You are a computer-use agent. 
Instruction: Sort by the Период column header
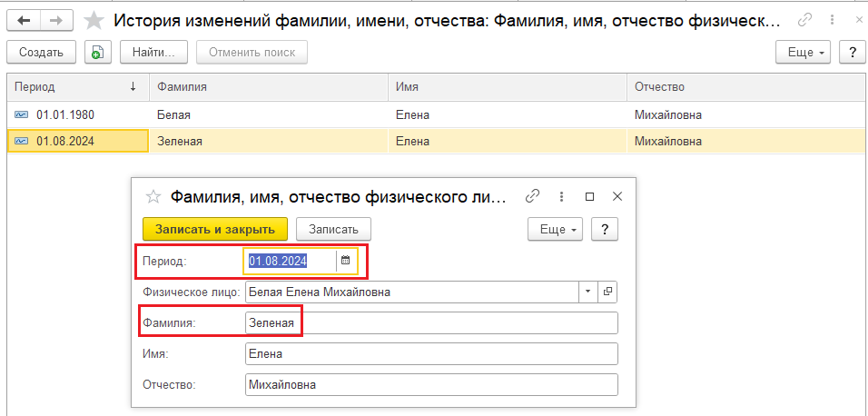pos(78,86)
